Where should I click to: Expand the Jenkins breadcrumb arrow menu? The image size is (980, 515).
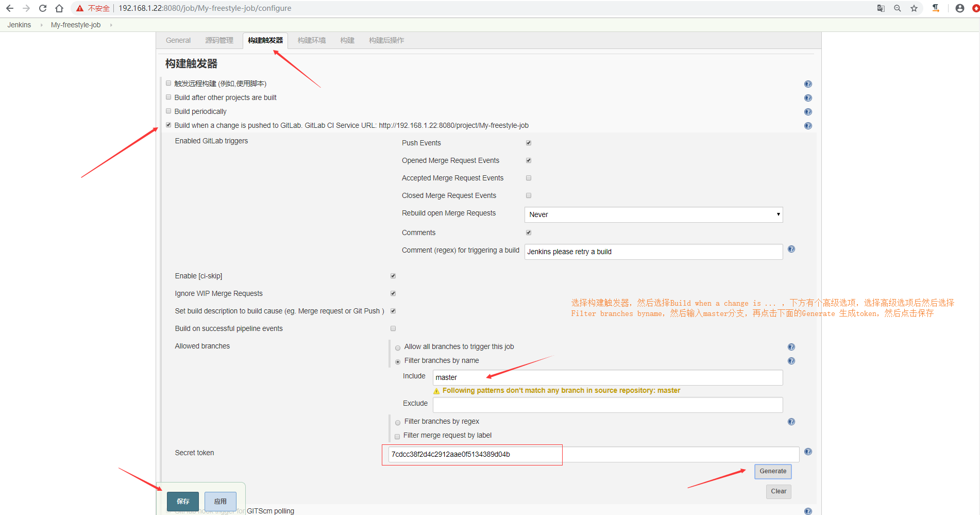tap(41, 25)
